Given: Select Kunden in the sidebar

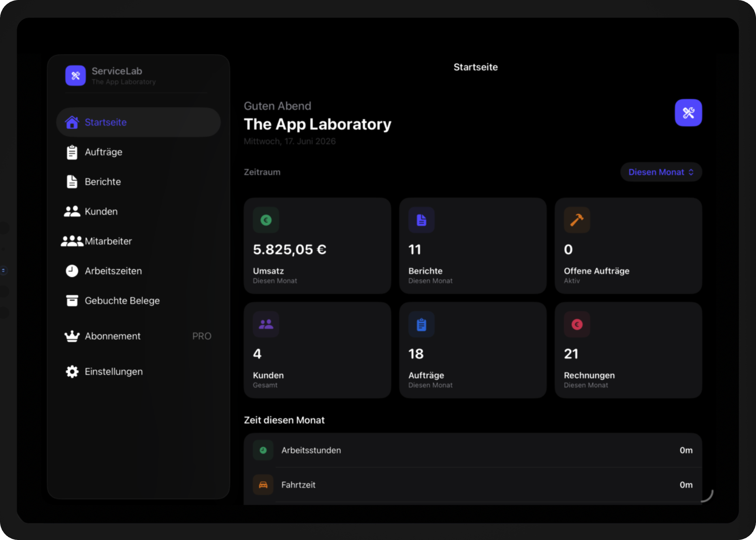Looking at the screenshot, I should pyautogui.click(x=138, y=211).
